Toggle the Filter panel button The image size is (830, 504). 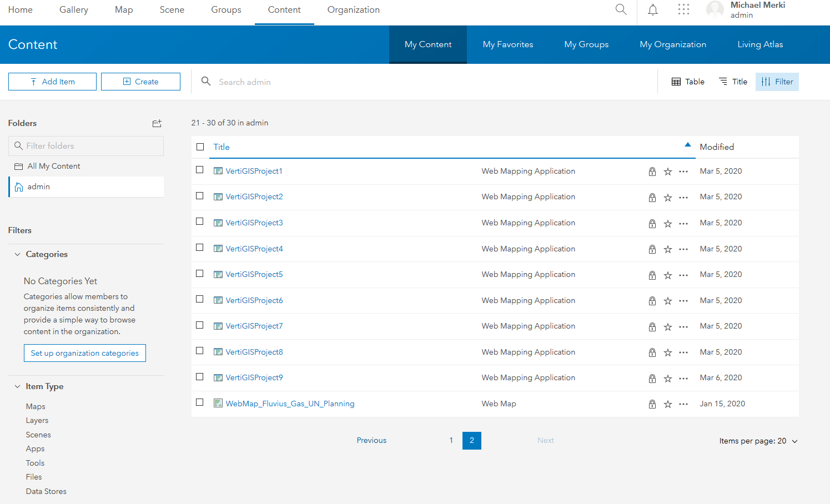pos(777,82)
